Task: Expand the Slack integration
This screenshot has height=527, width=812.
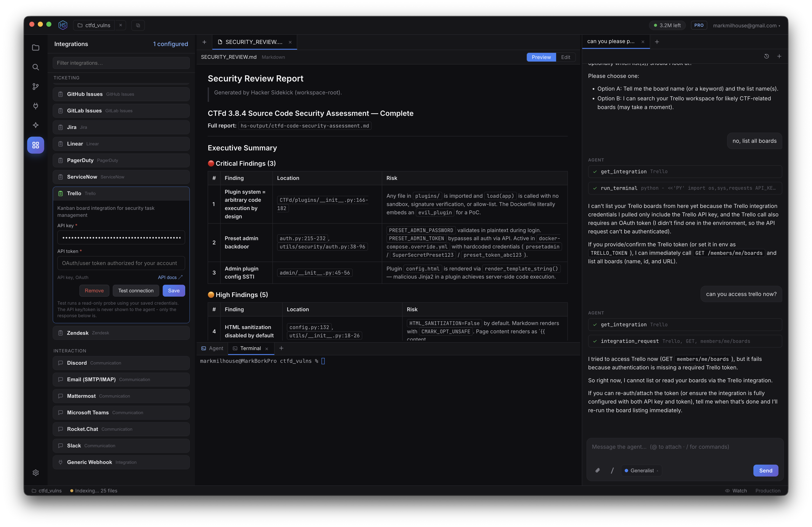Action: (121, 446)
